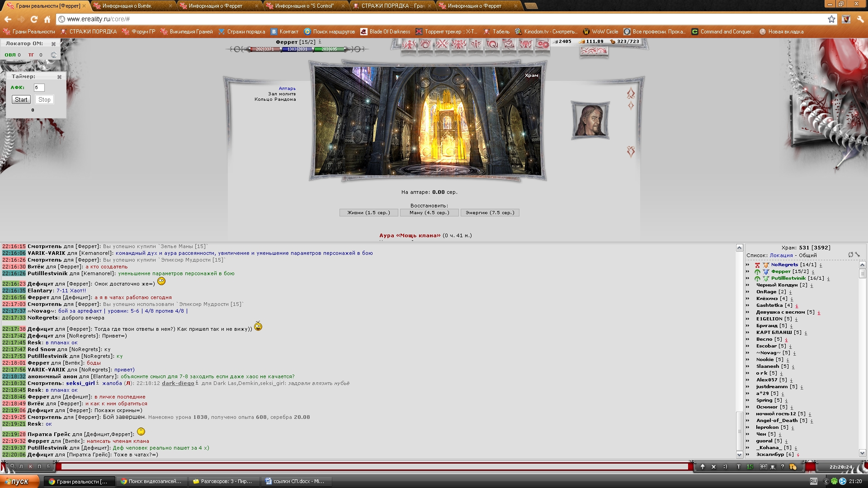Screen dimensions: 868x488
Task: Click the X clear icon in chat toolbar
Action: (714, 467)
